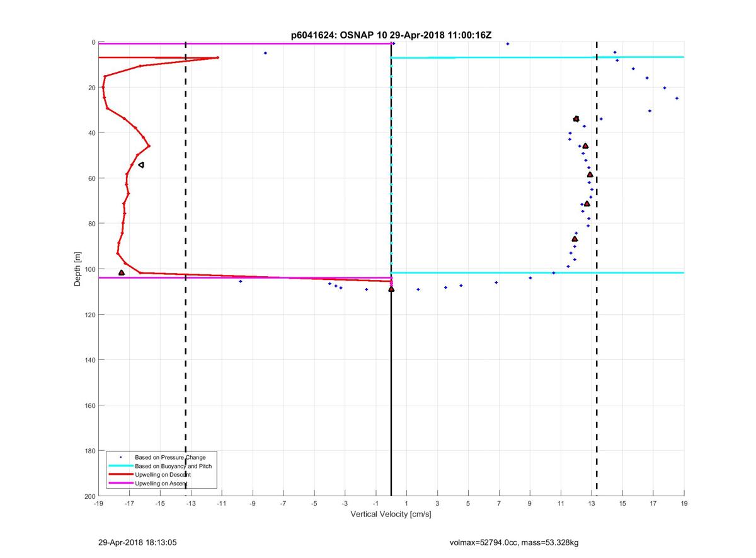The image size is (756, 558).
Task: Click the white left-pointing triangle marker near 54 m
Action: [141, 165]
